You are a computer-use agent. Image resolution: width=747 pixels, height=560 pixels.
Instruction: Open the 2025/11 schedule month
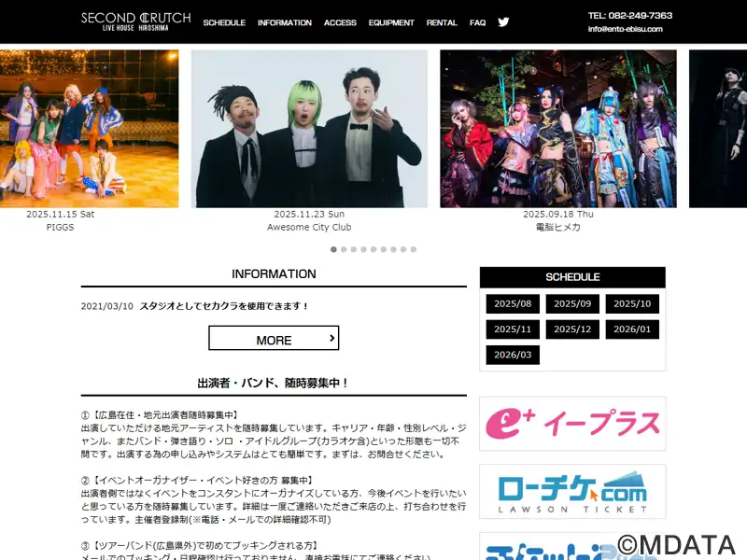pos(513,329)
